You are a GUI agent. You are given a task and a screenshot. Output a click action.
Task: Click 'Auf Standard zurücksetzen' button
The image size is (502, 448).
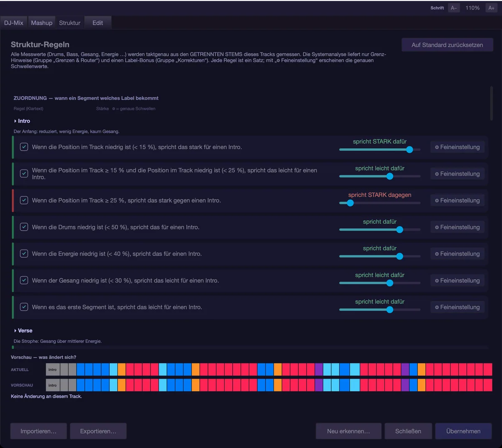point(447,45)
